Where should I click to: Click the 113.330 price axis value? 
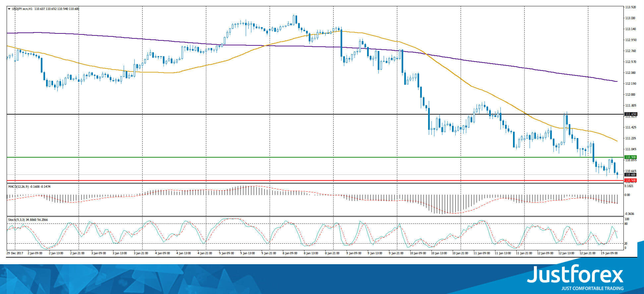tap(631, 18)
